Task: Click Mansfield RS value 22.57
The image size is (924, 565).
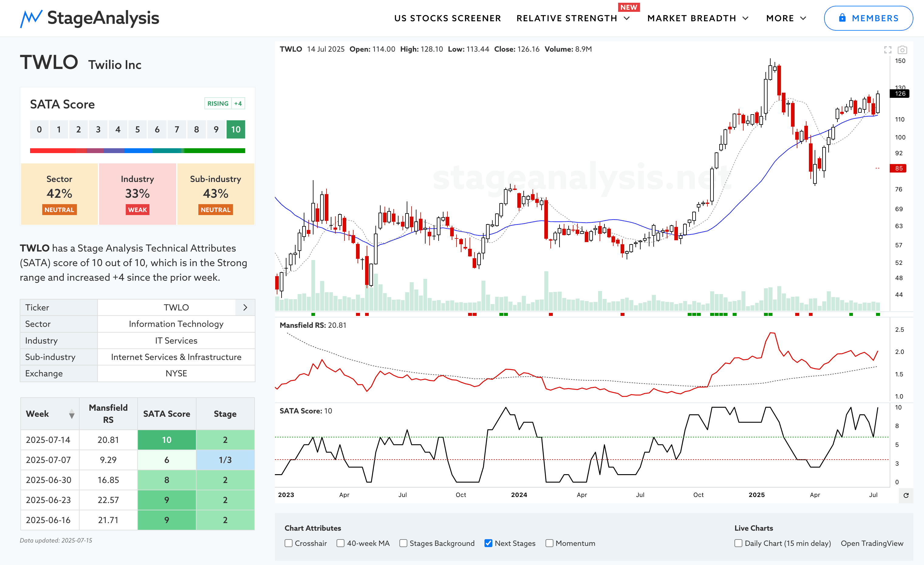Action: pos(108,500)
